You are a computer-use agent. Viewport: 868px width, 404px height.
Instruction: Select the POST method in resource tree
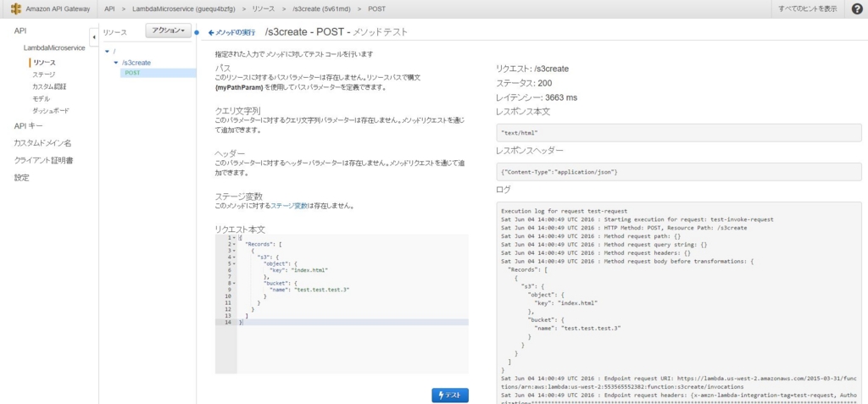pos(132,73)
